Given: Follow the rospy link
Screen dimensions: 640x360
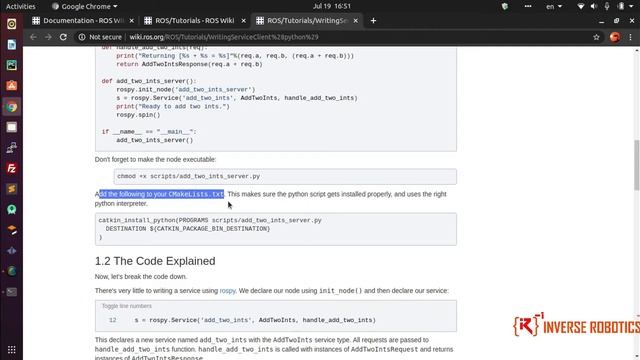Looking at the screenshot, I should (x=227, y=291).
